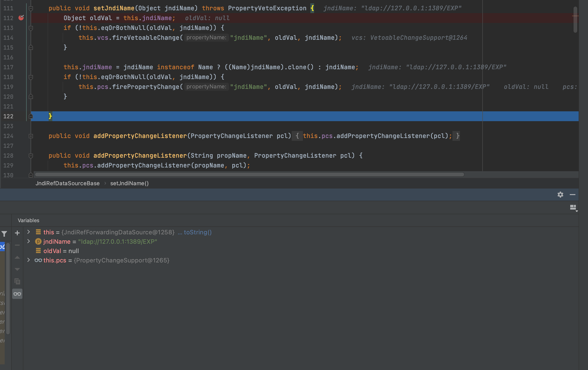Viewport: 588px width, 370px height.
Task: Click PropertyVetoException on line 111
Action: (x=267, y=8)
